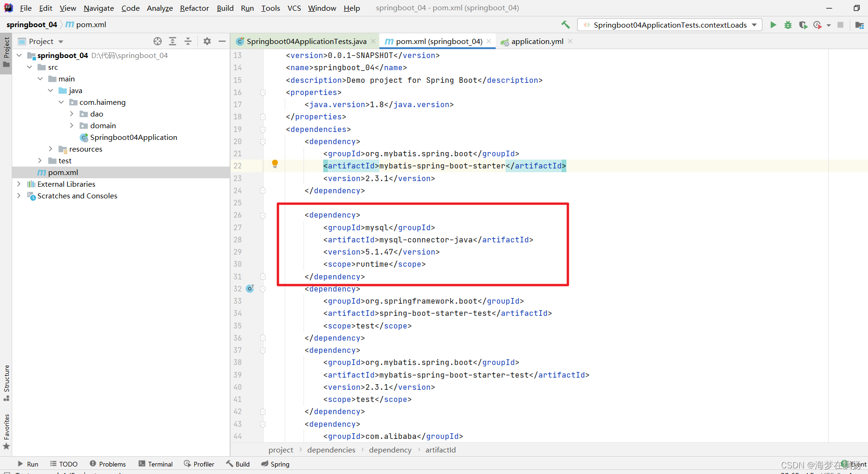
Task: Toggle the Favorites side panel
Action: [x=7, y=431]
